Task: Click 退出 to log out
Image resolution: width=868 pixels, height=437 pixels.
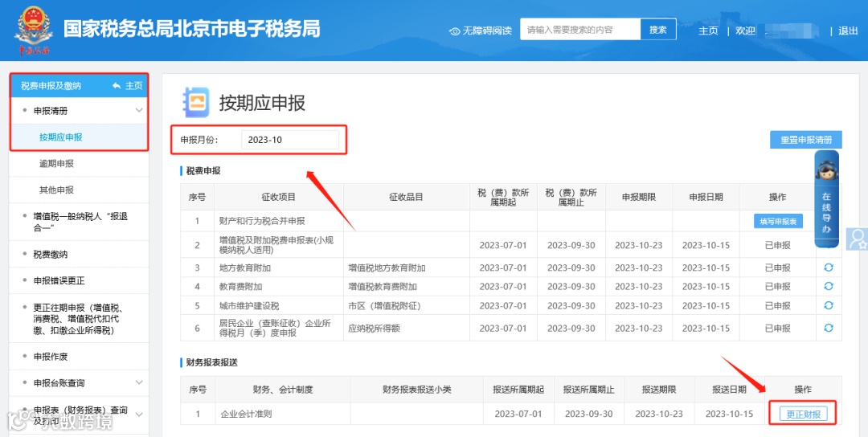Action: coord(848,31)
